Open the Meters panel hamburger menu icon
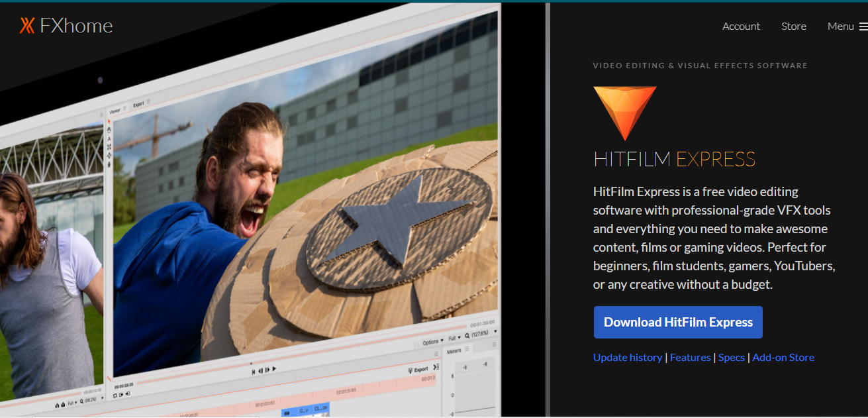Image resolution: width=868 pixels, height=418 pixels. tap(466, 348)
